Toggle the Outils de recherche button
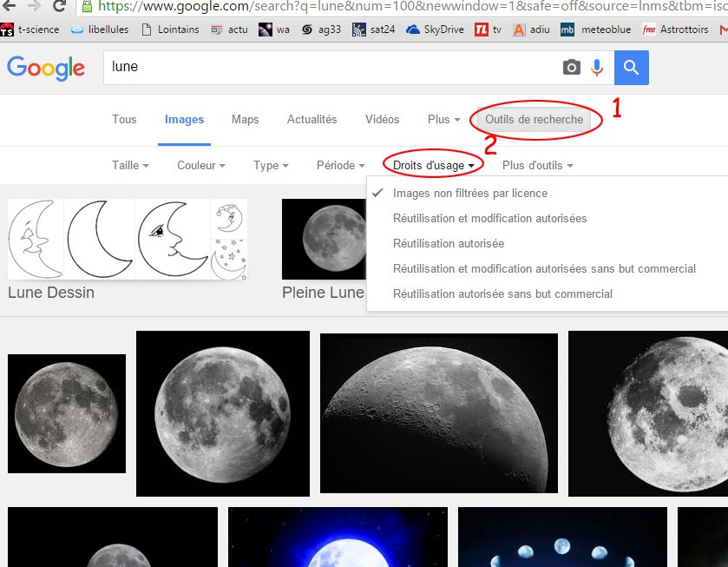This screenshot has height=567, width=728. (535, 120)
